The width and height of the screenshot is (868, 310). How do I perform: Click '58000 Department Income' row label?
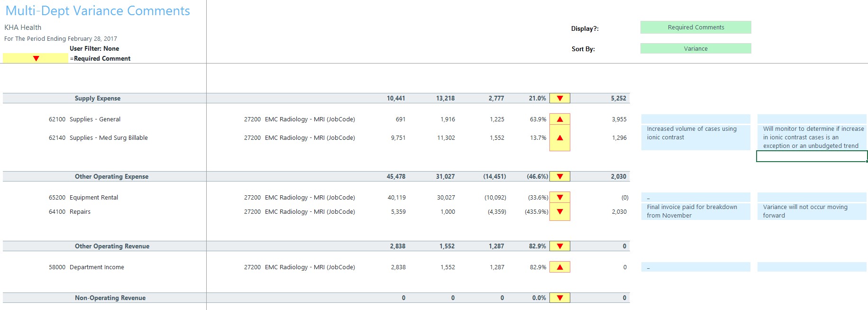click(x=86, y=267)
